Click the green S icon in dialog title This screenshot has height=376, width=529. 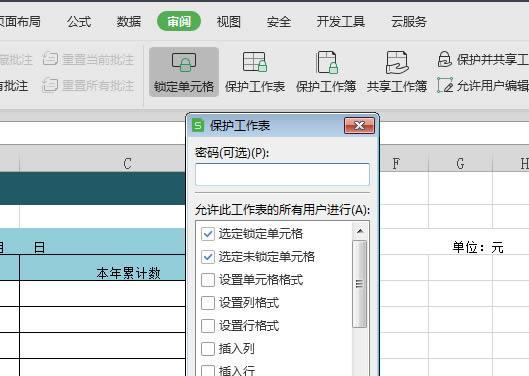point(198,126)
